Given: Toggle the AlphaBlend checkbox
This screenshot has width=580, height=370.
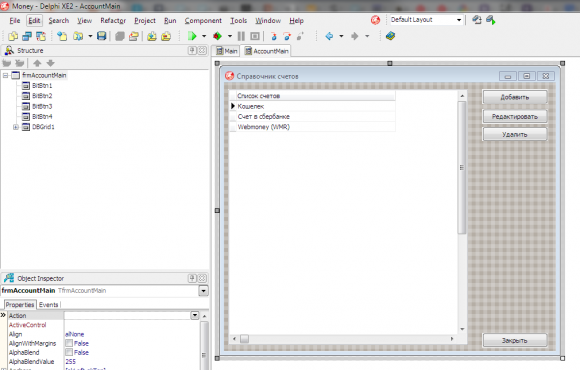Looking at the screenshot, I should 69,352.
